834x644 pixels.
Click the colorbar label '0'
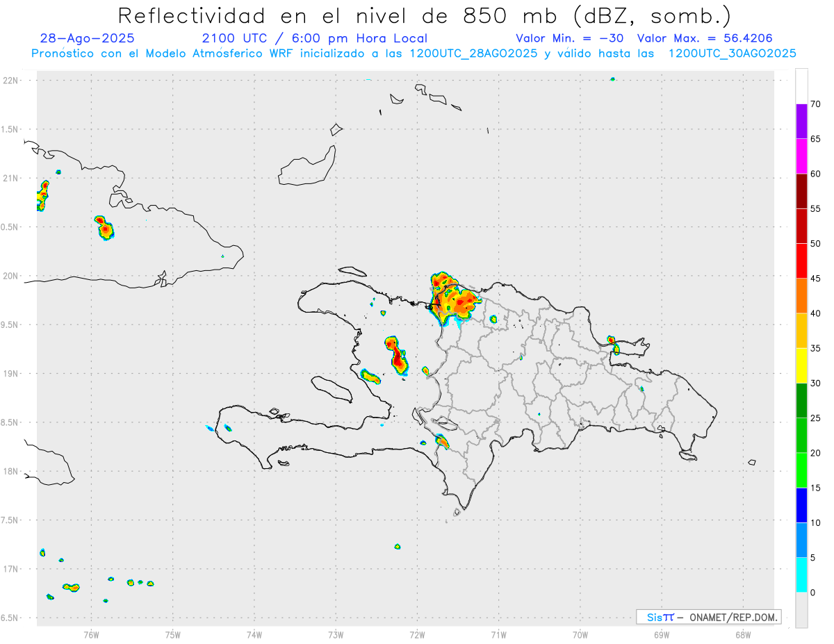[x=812, y=593]
